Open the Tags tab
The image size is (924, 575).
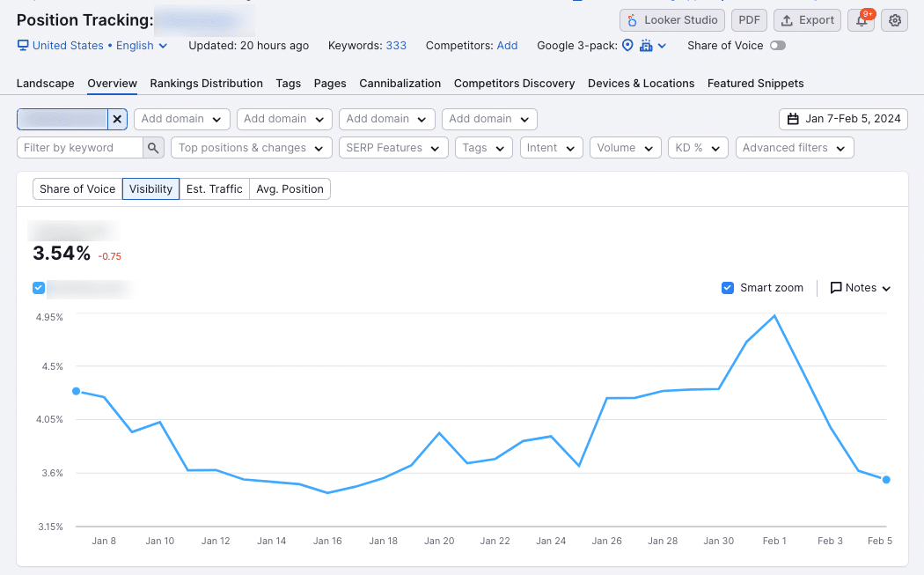tap(288, 83)
